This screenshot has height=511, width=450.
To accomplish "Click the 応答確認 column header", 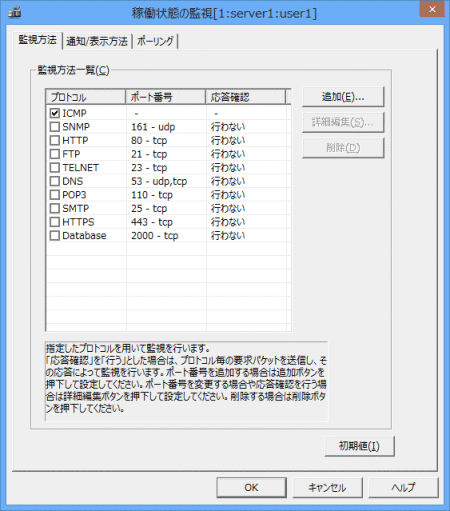I will [x=245, y=97].
